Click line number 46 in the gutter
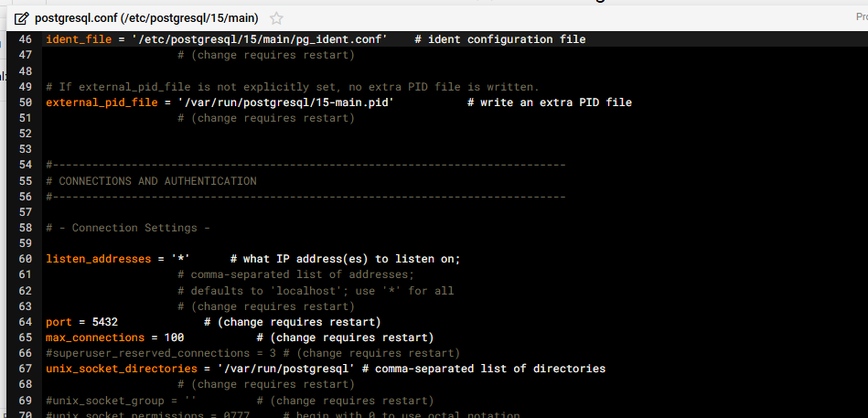 pos(25,39)
